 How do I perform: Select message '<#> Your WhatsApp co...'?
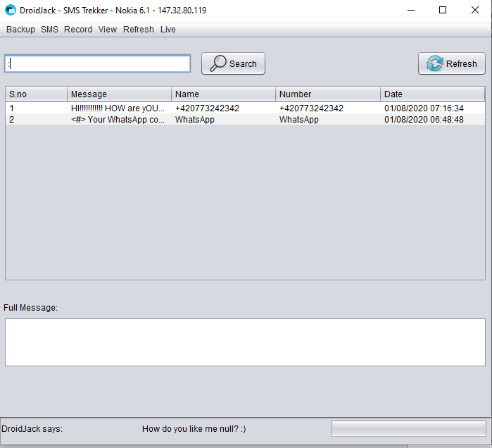click(x=118, y=120)
